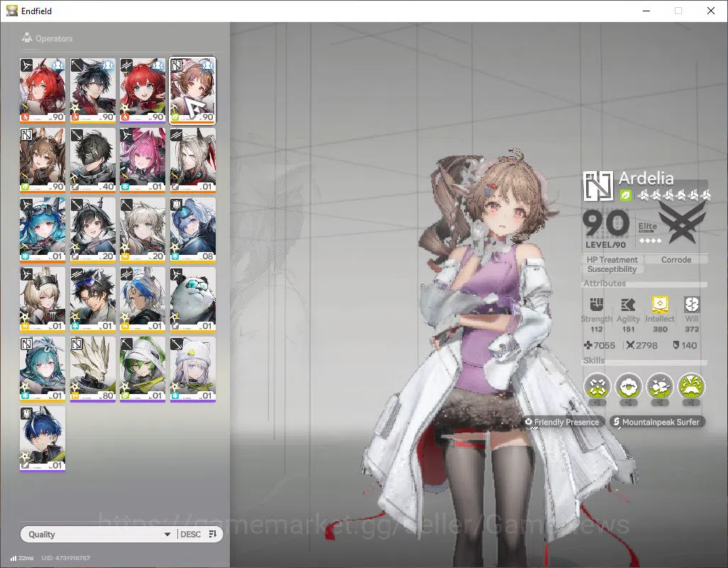Select the Ardelia operator card
Viewport: 728px width, 568px height.
click(193, 90)
